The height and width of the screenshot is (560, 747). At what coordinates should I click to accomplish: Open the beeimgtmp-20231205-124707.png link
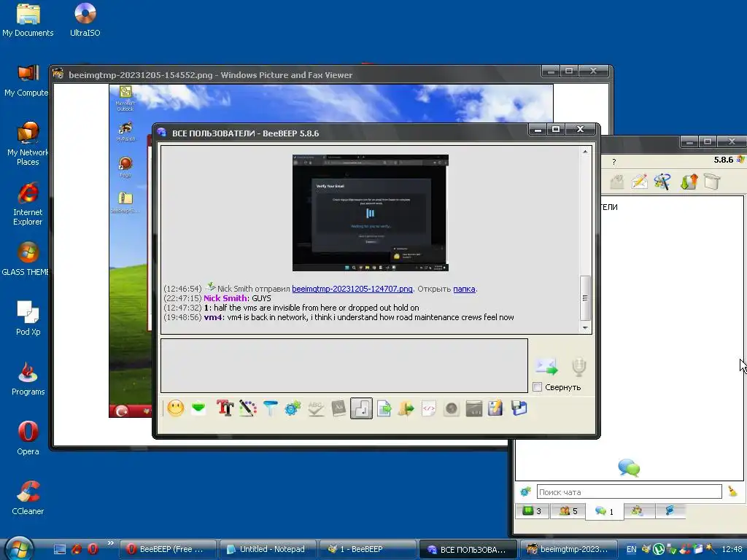(x=352, y=289)
